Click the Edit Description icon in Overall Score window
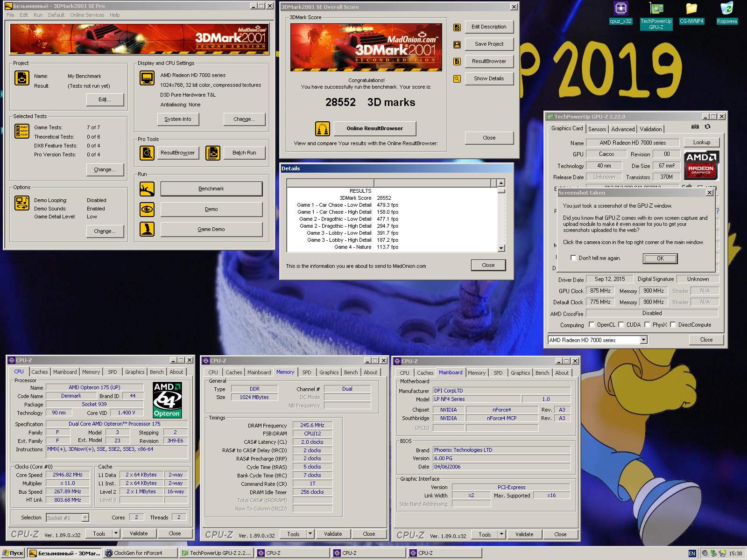The height and width of the screenshot is (560, 747). pos(457,27)
